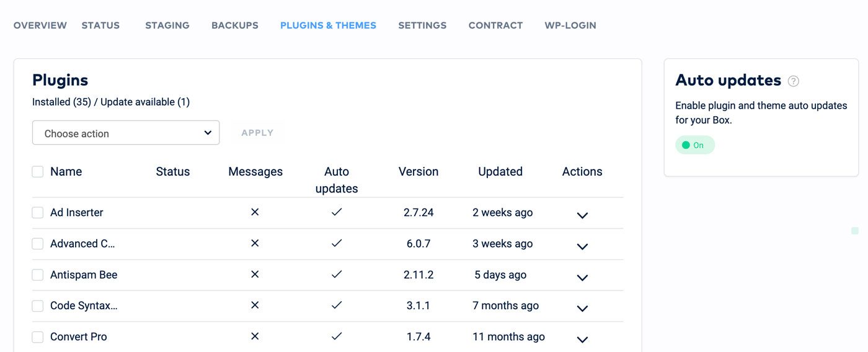Screen dimensions: 868x352
Task: Check the Ad Inserter plugin checkbox
Action: [x=38, y=213]
